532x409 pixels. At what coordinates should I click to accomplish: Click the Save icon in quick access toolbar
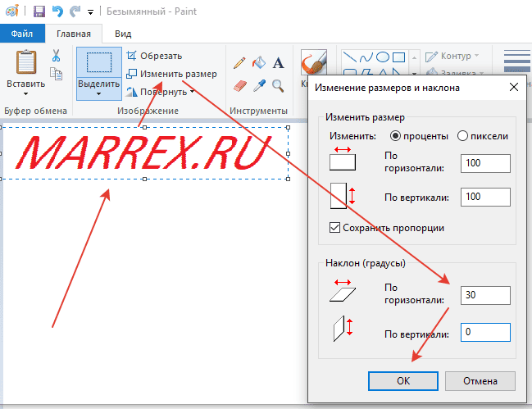tap(39, 11)
